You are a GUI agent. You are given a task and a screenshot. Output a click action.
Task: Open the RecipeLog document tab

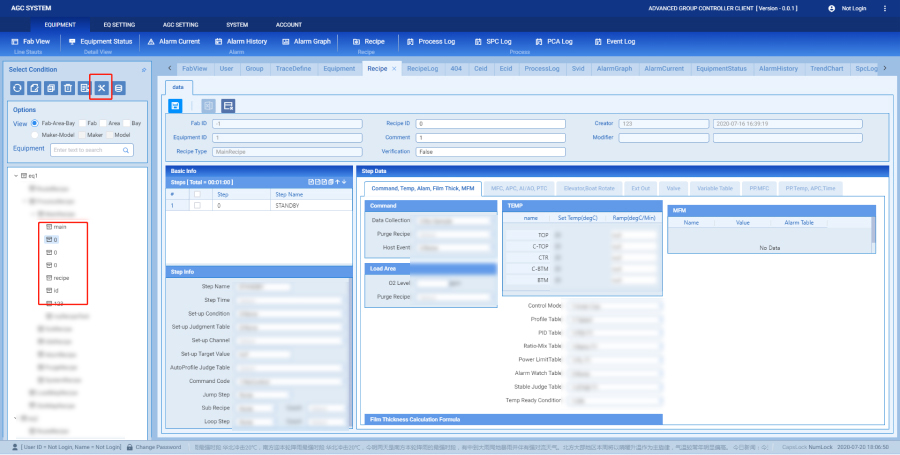click(x=422, y=68)
